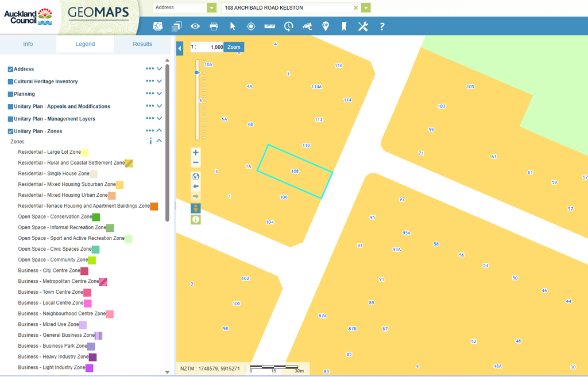Click the street view person icon
588x377 pixels.
click(x=196, y=208)
